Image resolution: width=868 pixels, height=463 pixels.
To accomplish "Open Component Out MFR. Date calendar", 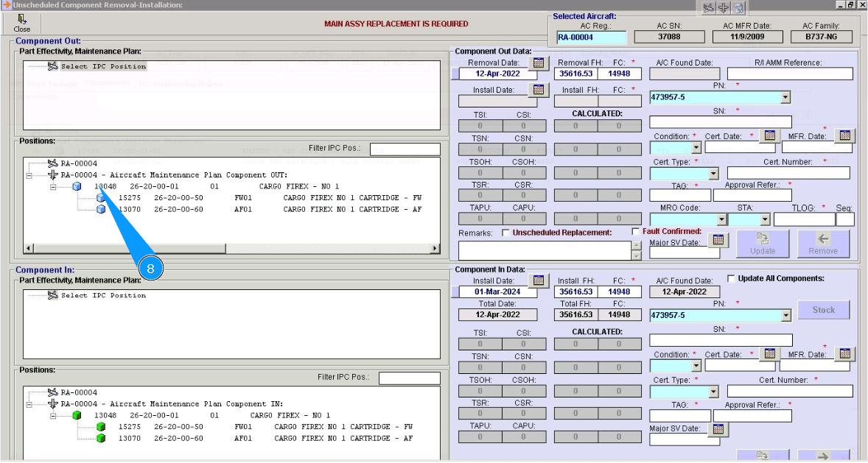I will 844,135.
